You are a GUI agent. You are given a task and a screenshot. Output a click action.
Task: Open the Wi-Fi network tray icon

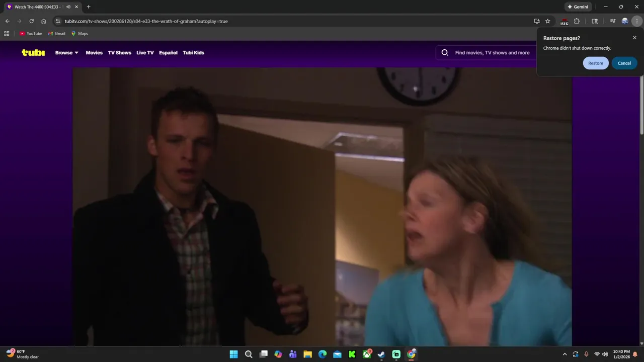597,354
